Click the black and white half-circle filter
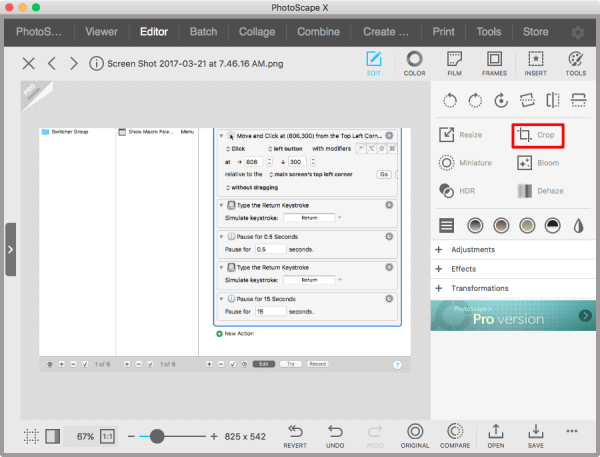Image resolution: width=600 pixels, height=457 pixels. (553, 225)
